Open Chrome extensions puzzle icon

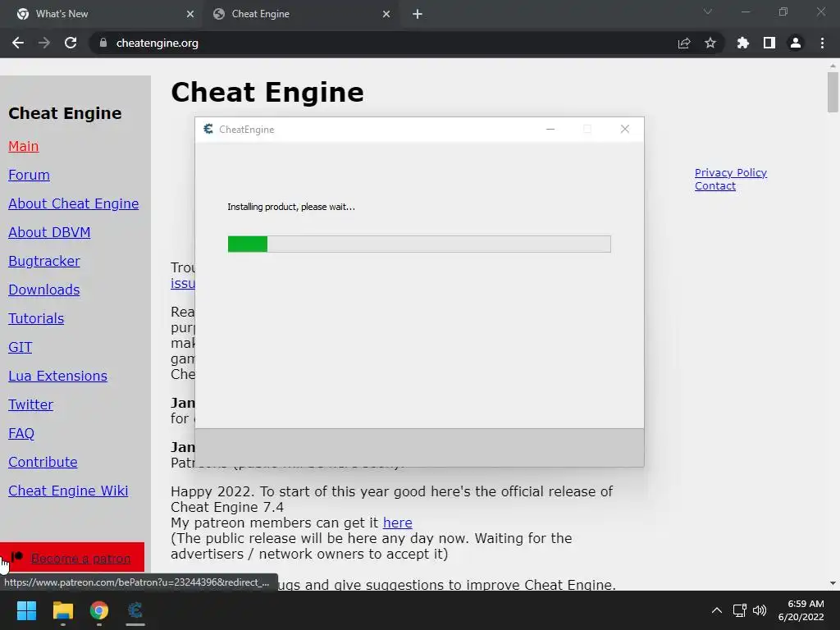[x=743, y=43]
